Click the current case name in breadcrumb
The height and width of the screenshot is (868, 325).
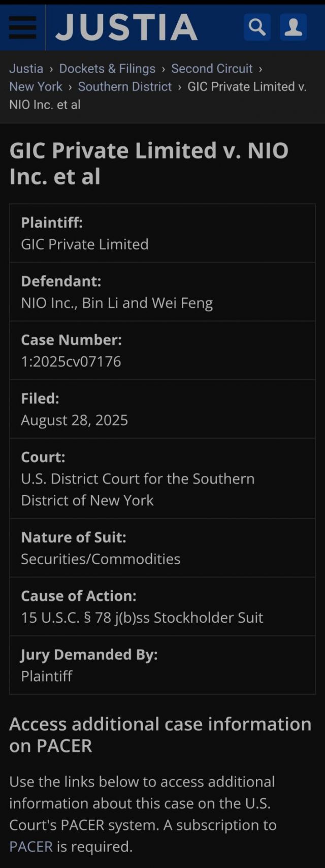[x=247, y=87]
